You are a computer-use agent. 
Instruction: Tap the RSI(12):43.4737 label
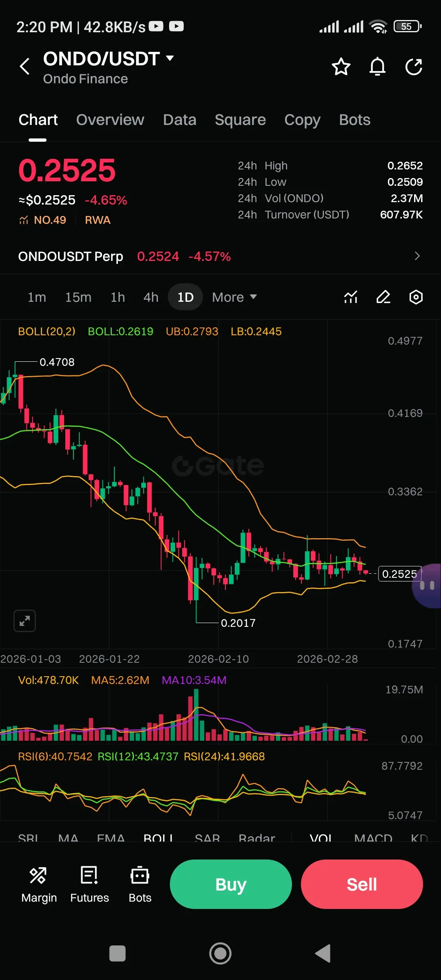(x=138, y=756)
